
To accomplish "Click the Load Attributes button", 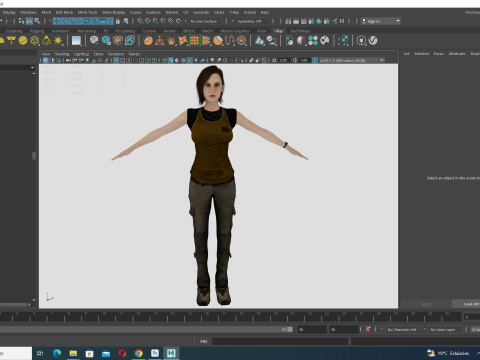I will click(x=467, y=304).
